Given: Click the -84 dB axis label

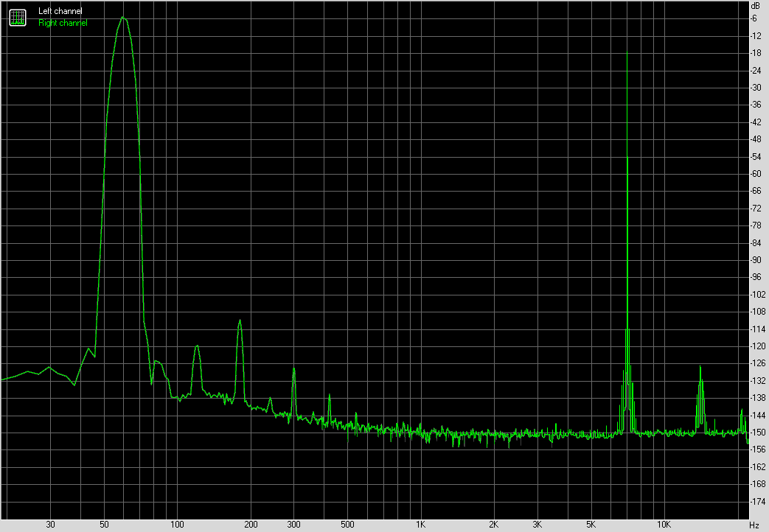Looking at the screenshot, I should (x=756, y=242).
